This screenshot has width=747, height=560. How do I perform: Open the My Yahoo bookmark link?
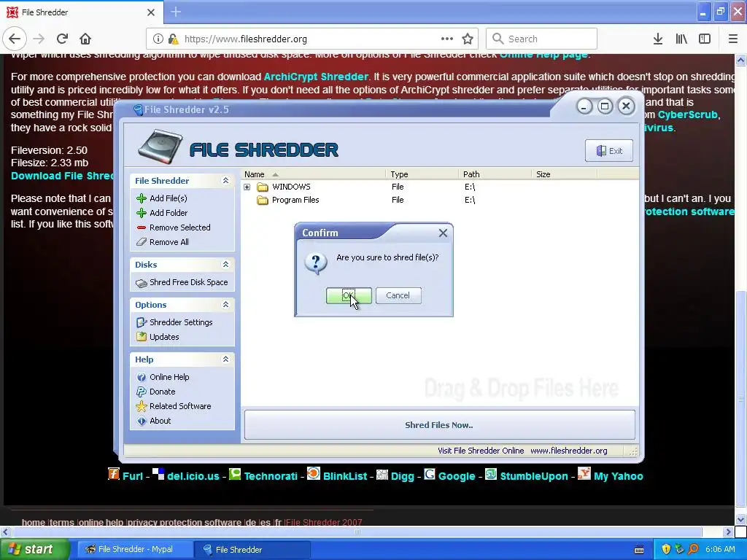pos(619,476)
